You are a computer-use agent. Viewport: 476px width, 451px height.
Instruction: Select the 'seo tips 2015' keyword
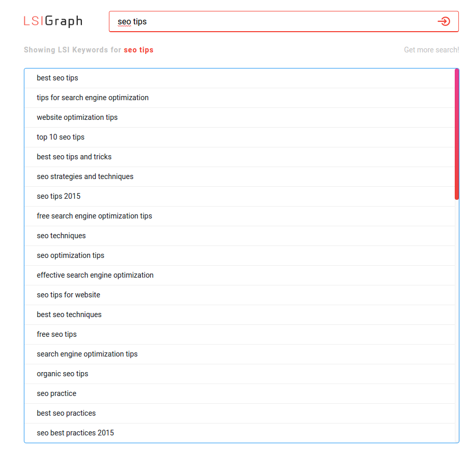click(x=59, y=196)
